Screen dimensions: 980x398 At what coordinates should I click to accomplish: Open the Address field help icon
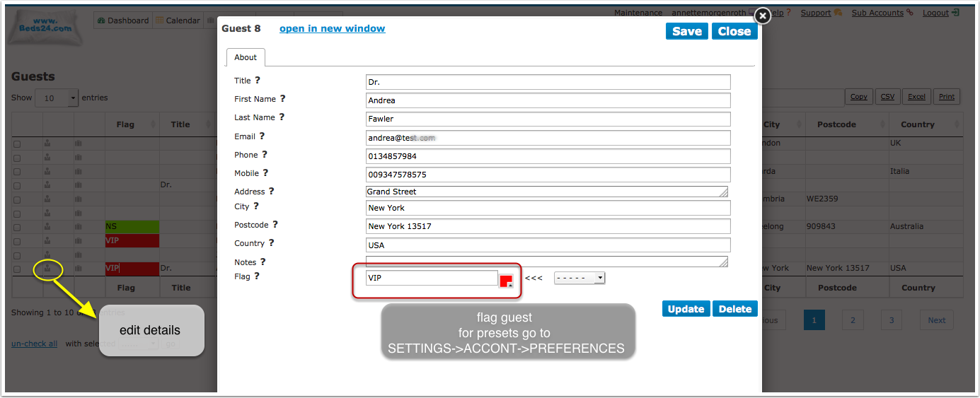(271, 191)
